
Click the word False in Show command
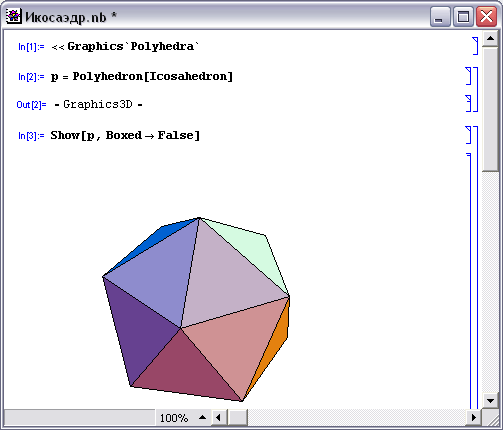tap(175, 135)
